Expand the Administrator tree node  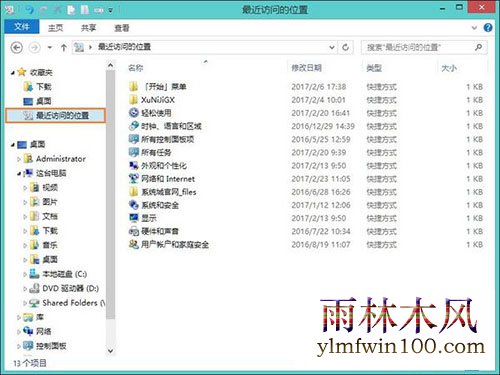pyautogui.click(x=19, y=159)
